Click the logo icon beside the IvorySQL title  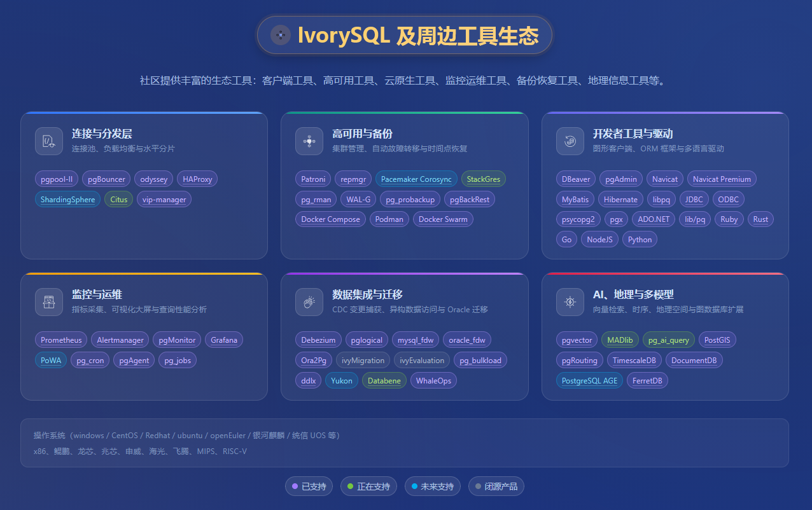[x=281, y=35]
